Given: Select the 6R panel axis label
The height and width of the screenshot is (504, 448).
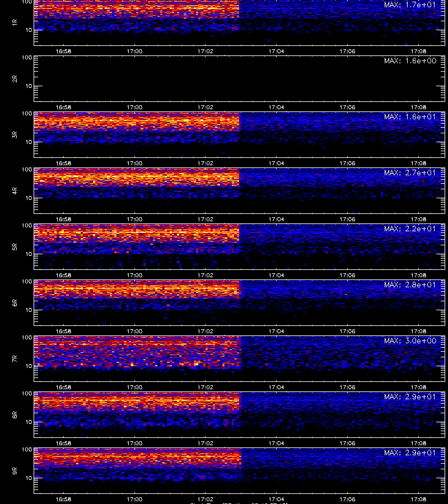Looking at the screenshot, I should click(x=15, y=302).
